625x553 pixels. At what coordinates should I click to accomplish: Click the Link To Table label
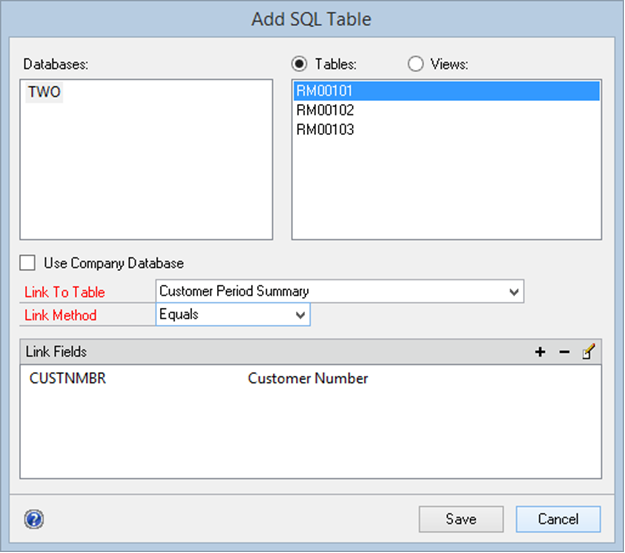click(x=65, y=292)
